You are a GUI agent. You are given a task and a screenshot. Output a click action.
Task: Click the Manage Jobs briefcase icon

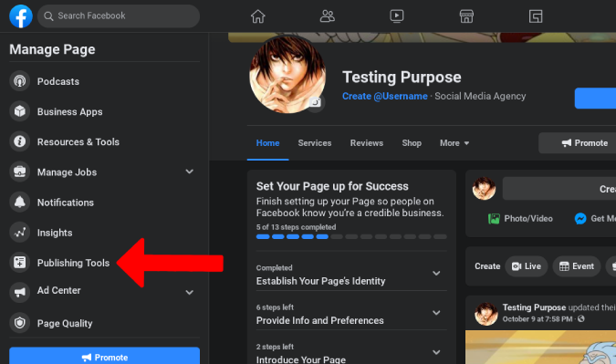point(20,172)
